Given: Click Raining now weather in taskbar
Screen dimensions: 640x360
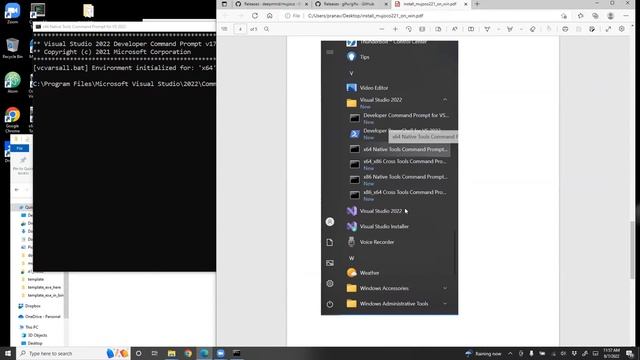Looking at the screenshot, I should [483, 353].
